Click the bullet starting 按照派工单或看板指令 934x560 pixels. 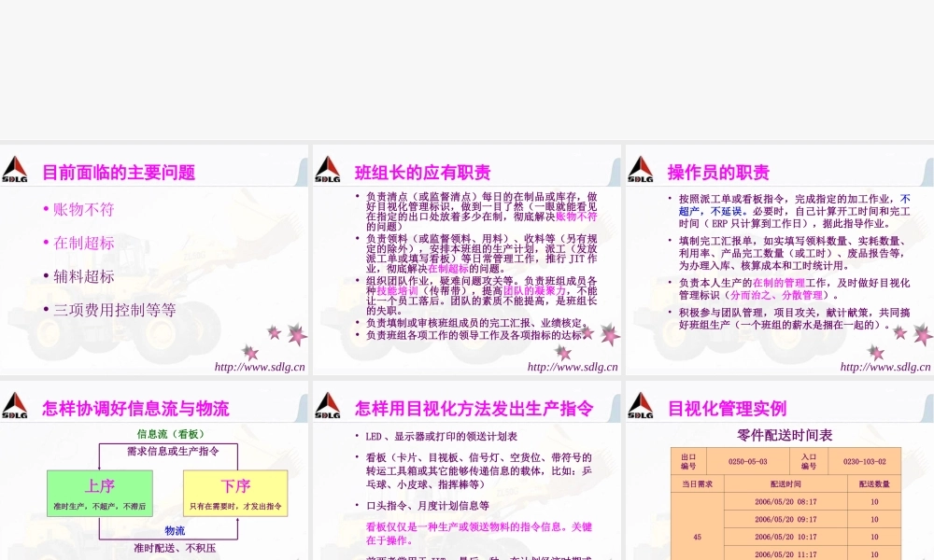click(794, 211)
